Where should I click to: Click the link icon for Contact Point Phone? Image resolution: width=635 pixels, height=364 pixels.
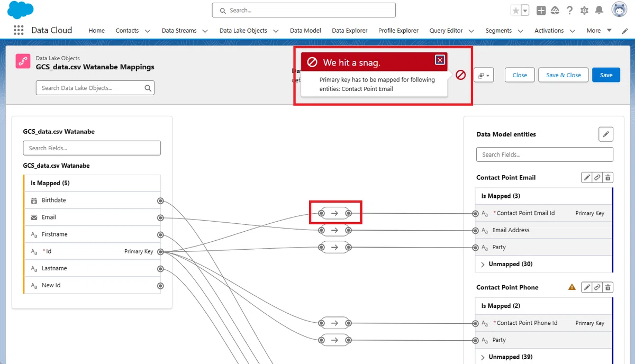(597, 287)
